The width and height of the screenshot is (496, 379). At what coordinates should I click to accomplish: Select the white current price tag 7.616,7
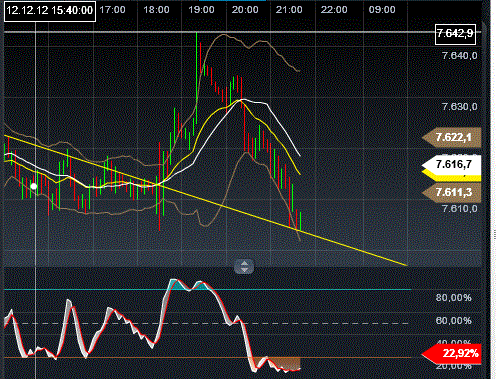pos(452,164)
